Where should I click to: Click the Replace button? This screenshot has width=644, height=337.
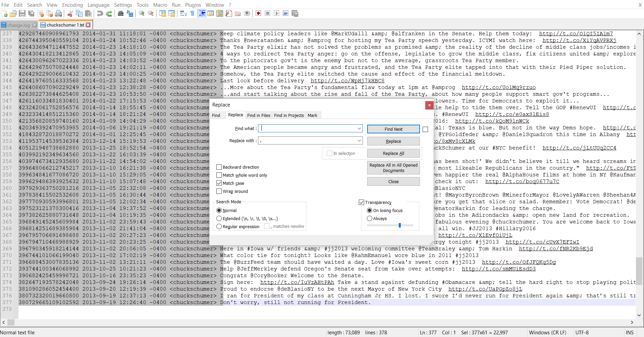click(x=393, y=141)
